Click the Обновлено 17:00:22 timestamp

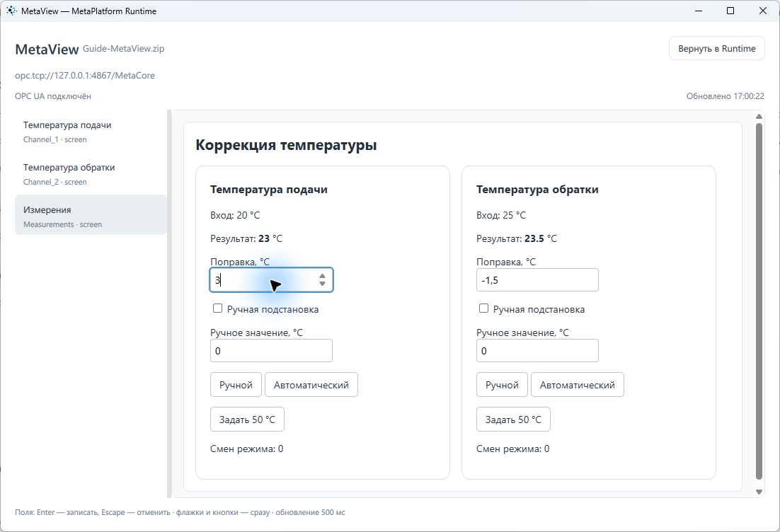tap(725, 96)
